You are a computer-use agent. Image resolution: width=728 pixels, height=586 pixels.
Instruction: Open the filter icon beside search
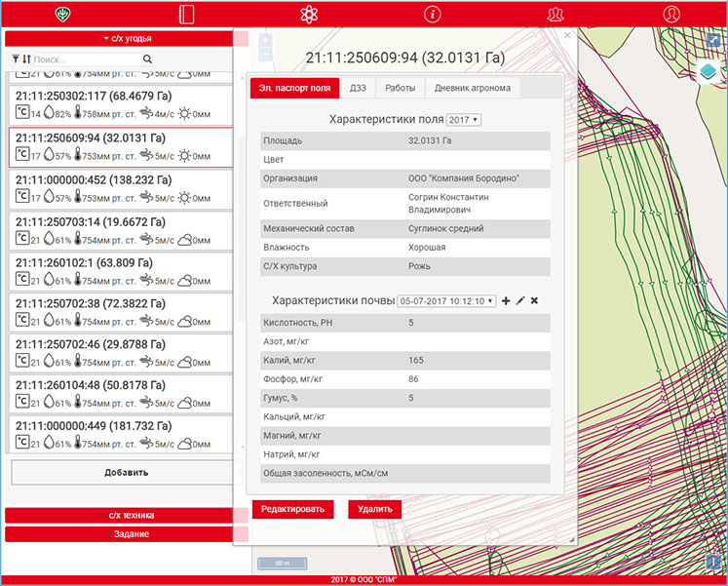15,59
